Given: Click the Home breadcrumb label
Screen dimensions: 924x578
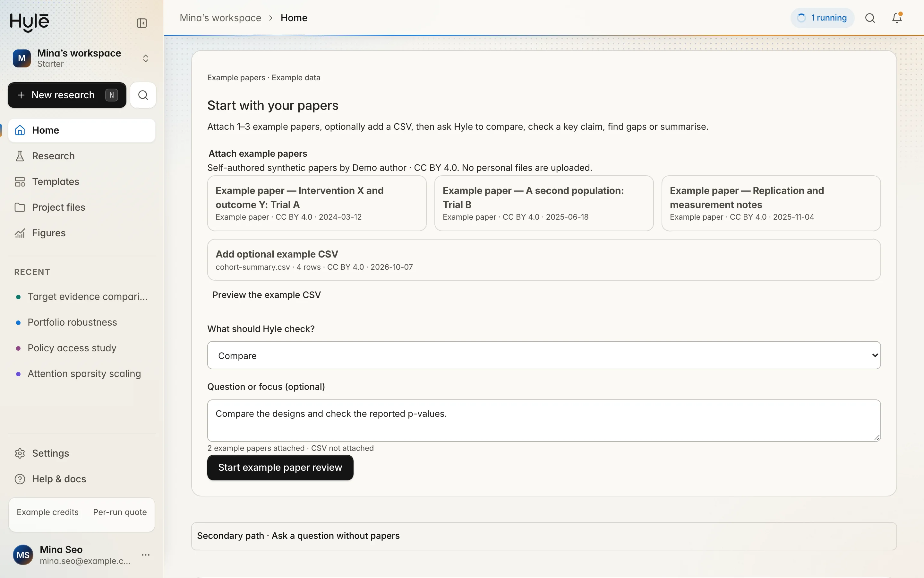Looking at the screenshot, I should (294, 18).
